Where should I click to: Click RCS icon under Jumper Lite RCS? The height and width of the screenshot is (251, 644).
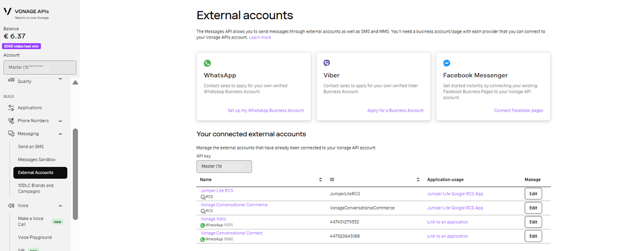(203, 197)
